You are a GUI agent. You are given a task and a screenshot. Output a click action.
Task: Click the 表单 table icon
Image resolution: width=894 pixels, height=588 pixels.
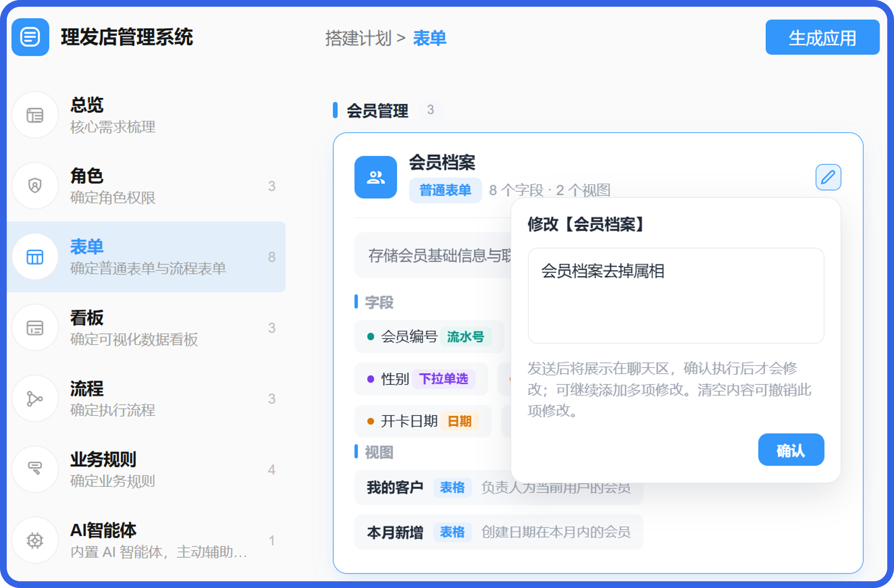(x=35, y=257)
